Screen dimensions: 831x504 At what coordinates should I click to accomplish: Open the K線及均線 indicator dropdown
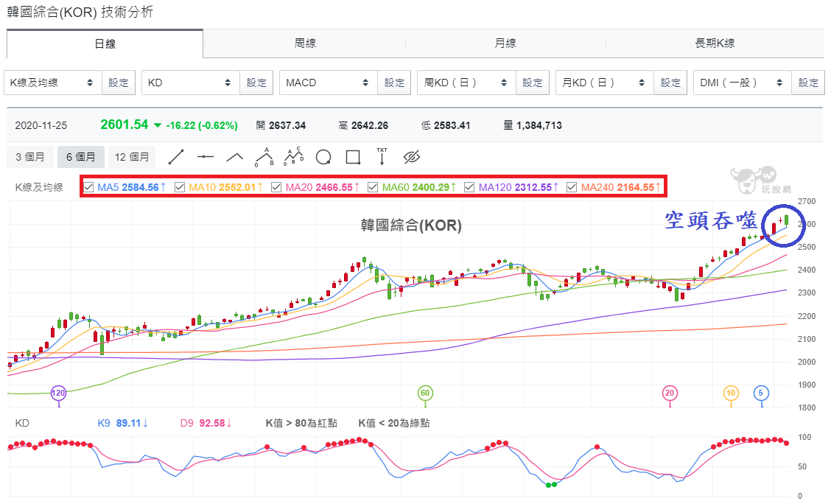tap(52, 83)
